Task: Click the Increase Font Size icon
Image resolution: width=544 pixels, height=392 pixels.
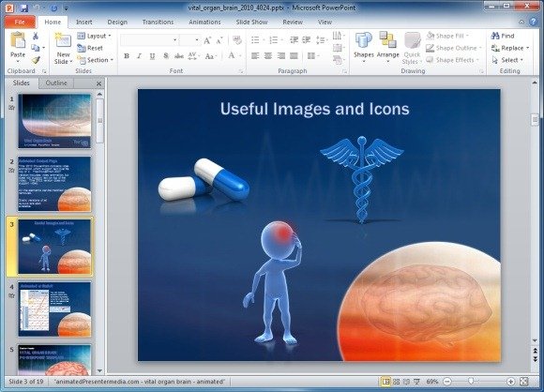Action: 207,40
